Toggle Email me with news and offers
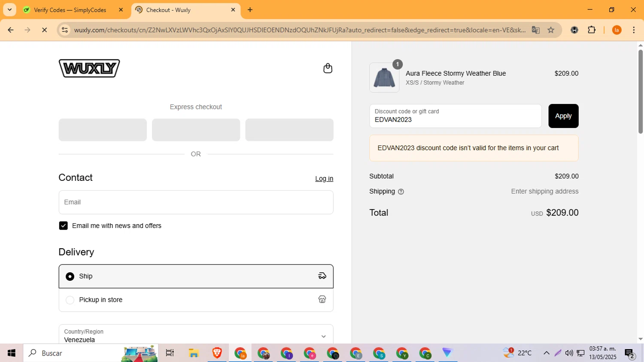The height and width of the screenshot is (362, 644). [x=63, y=226]
